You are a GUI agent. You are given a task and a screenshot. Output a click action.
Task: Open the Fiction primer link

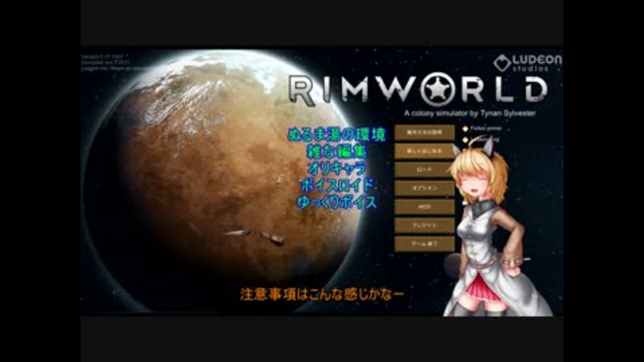tap(486, 129)
